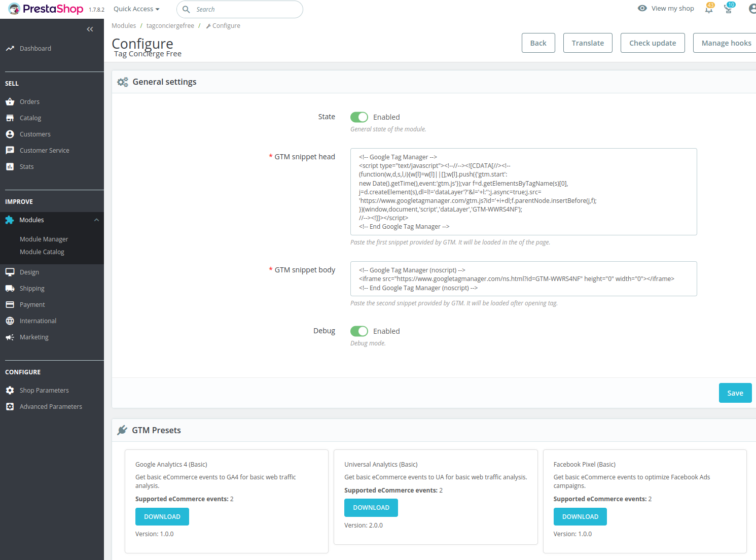Screen dimensions: 756x560
Task: Click the tagconciergefree breadcrumb link
Action: [170, 26]
